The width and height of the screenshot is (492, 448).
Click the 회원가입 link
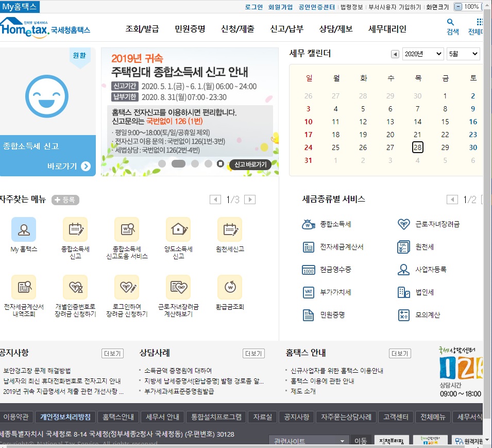(280, 7)
